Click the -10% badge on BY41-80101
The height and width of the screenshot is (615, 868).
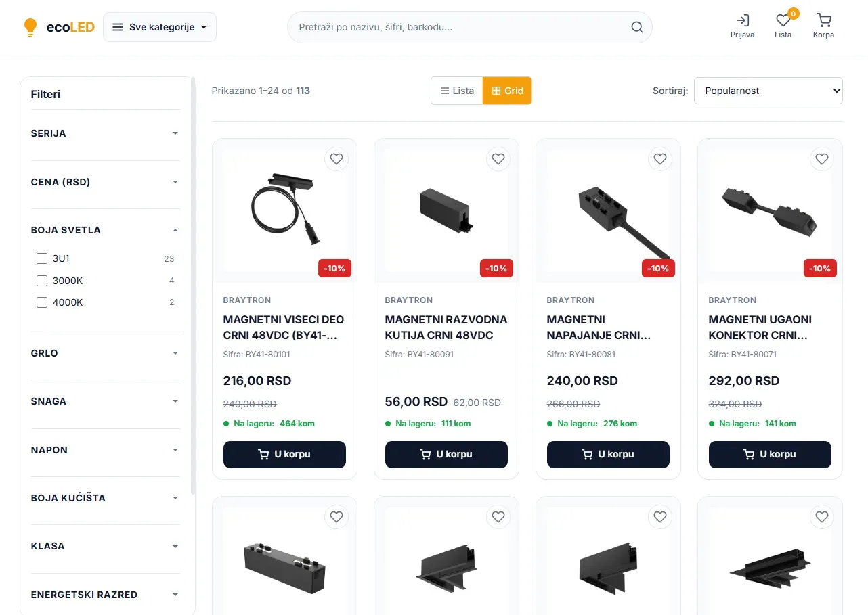point(334,268)
